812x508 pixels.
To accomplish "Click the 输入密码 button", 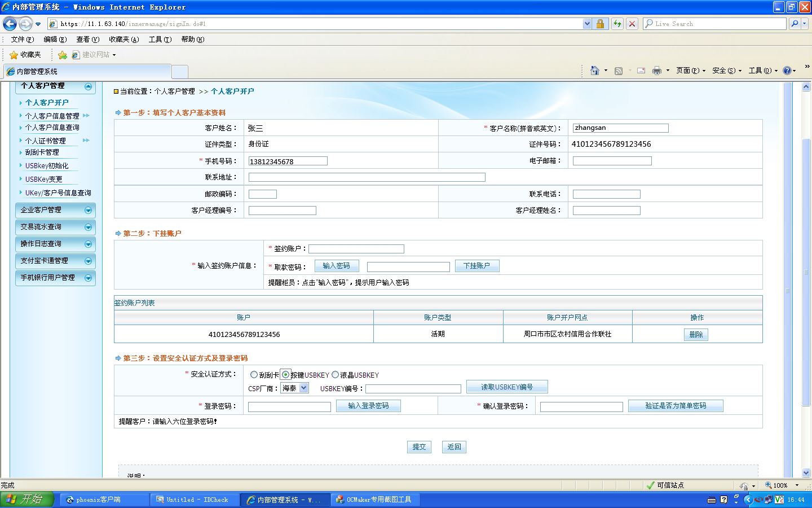I will click(x=336, y=266).
